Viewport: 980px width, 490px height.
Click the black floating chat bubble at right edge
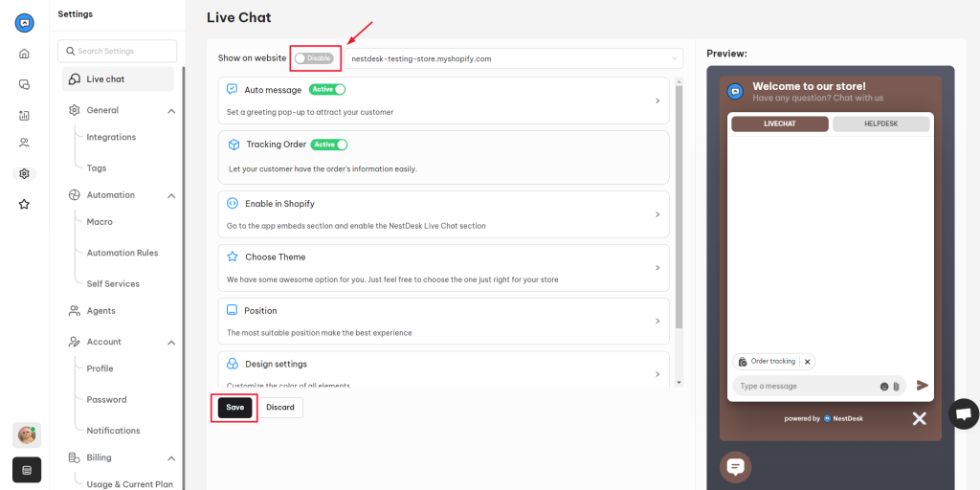964,413
